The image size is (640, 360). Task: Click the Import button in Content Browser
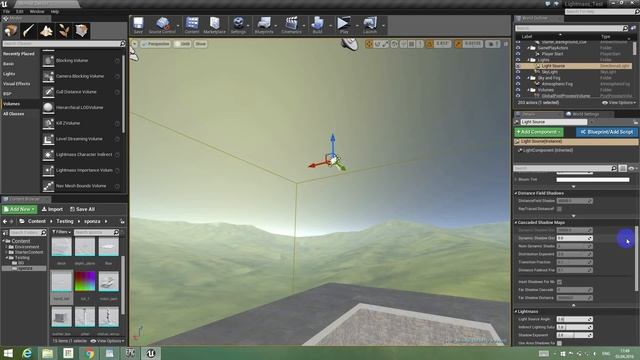(x=52, y=209)
